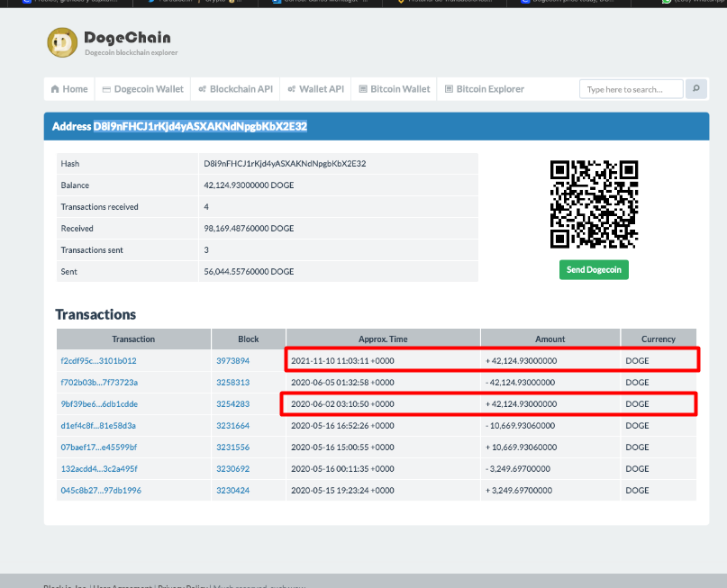
Task: Click the amount -3,249.69700000
Action: pyautogui.click(x=518, y=469)
